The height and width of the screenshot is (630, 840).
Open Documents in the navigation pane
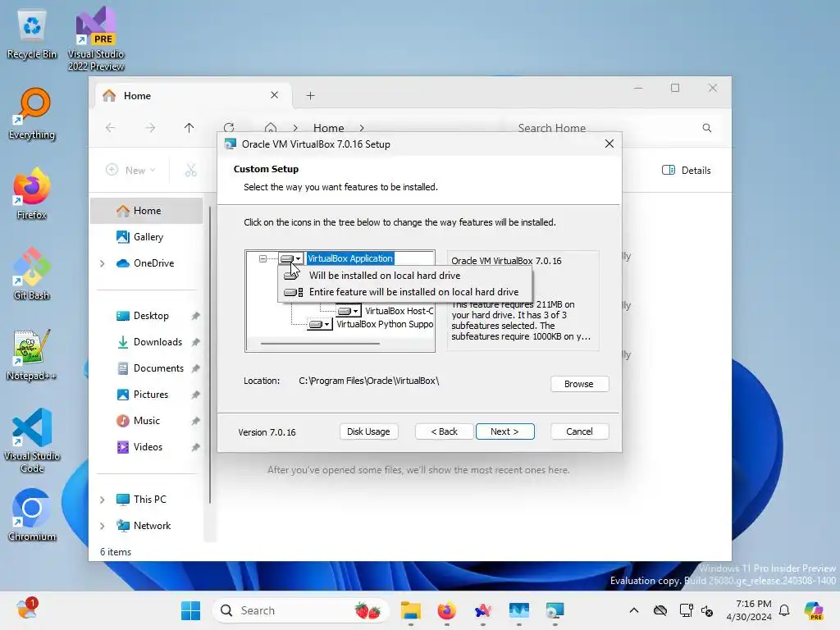pyautogui.click(x=158, y=368)
